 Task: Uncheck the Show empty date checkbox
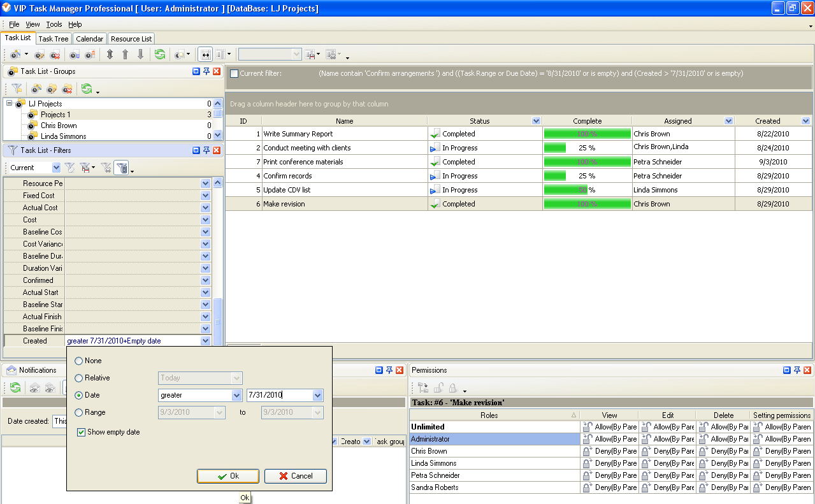click(x=81, y=432)
